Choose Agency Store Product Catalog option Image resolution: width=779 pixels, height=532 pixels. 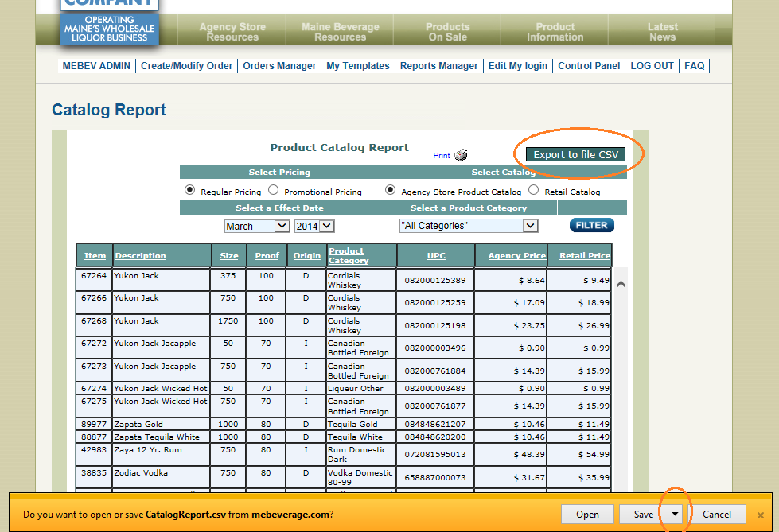[391, 190]
